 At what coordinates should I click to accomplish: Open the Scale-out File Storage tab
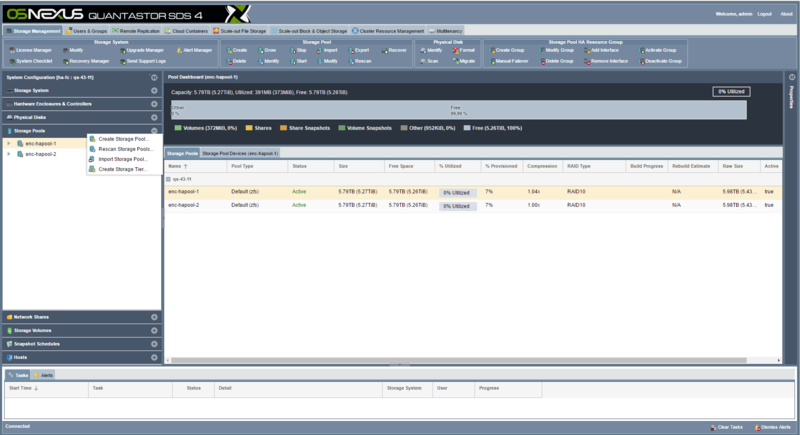pyautogui.click(x=240, y=31)
